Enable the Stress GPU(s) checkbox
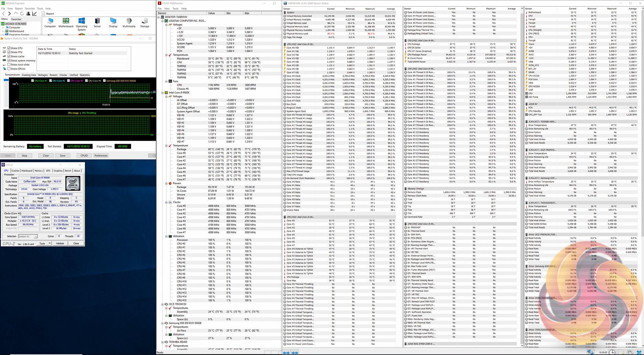 pos(9,69)
